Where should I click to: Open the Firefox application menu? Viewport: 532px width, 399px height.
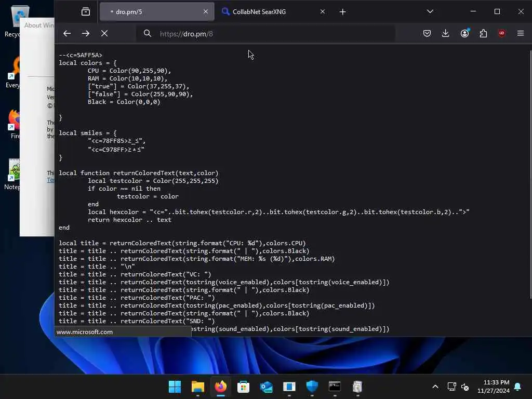(x=521, y=33)
